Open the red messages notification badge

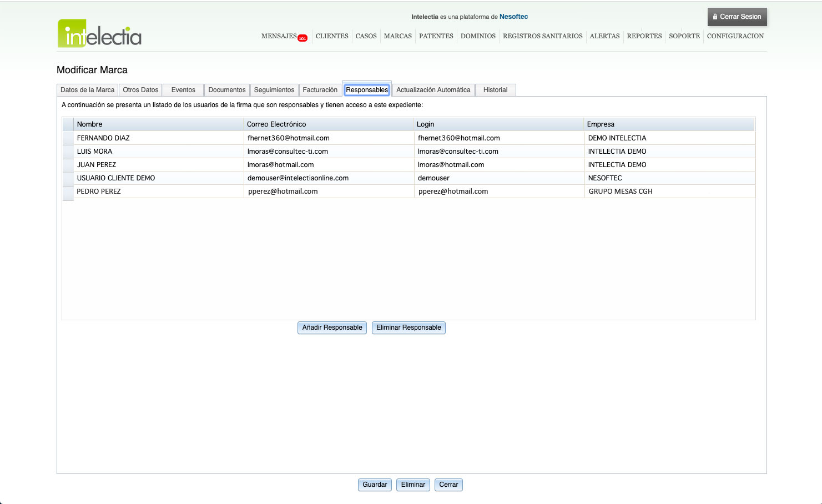pyautogui.click(x=302, y=38)
